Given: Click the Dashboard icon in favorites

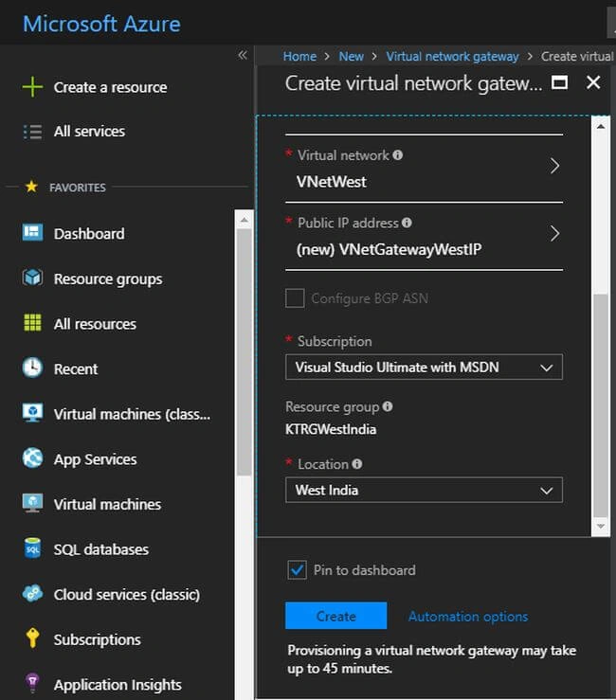Looking at the screenshot, I should pyautogui.click(x=32, y=233).
